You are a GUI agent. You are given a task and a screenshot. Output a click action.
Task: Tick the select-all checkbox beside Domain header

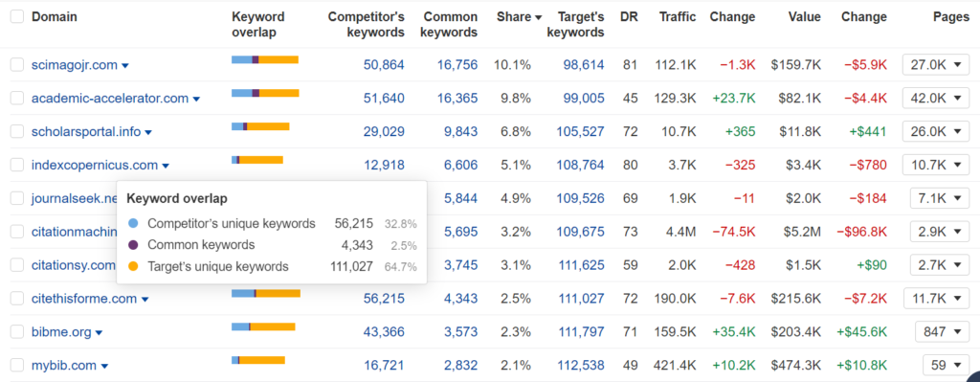pyautogui.click(x=17, y=17)
